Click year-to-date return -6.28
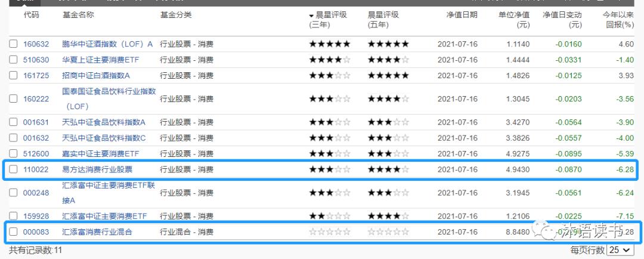 pos(625,169)
